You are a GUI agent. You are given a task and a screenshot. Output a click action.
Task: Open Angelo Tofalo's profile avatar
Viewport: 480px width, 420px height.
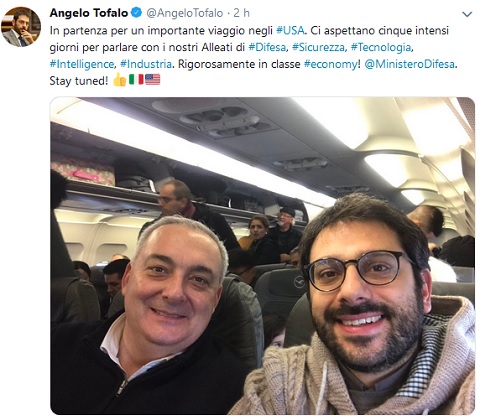[21, 27]
